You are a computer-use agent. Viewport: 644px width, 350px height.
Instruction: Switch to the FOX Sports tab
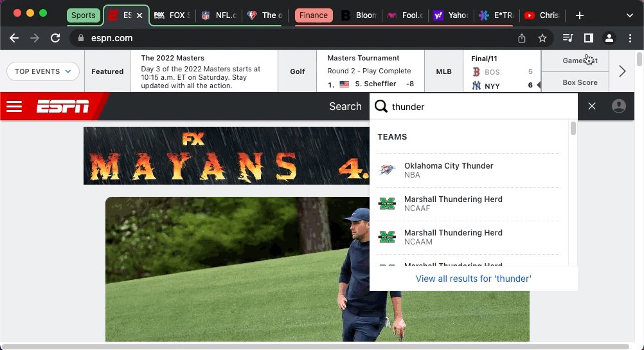point(172,15)
